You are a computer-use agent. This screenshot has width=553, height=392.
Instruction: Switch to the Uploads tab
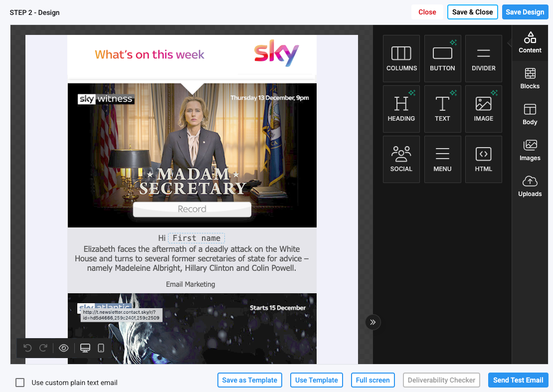(530, 187)
